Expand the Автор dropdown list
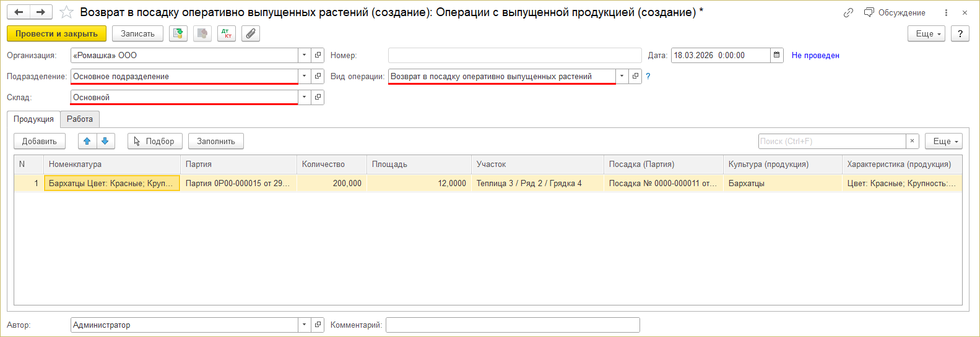The height and width of the screenshot is (337, 980). 304,325
